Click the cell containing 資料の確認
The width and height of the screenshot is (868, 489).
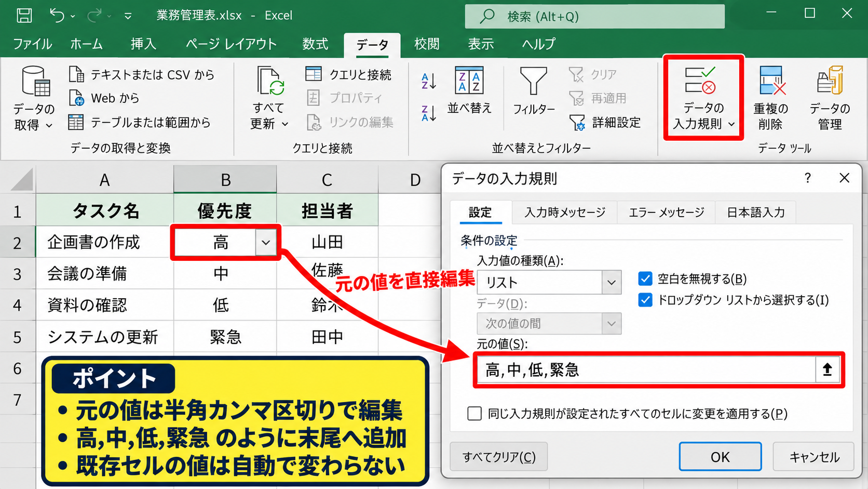coord(104,305)
